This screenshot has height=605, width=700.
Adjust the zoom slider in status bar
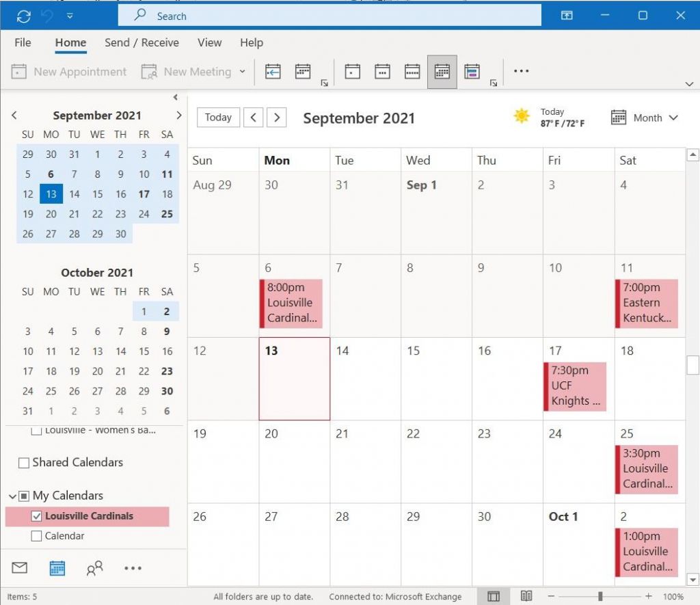[600, 596]
